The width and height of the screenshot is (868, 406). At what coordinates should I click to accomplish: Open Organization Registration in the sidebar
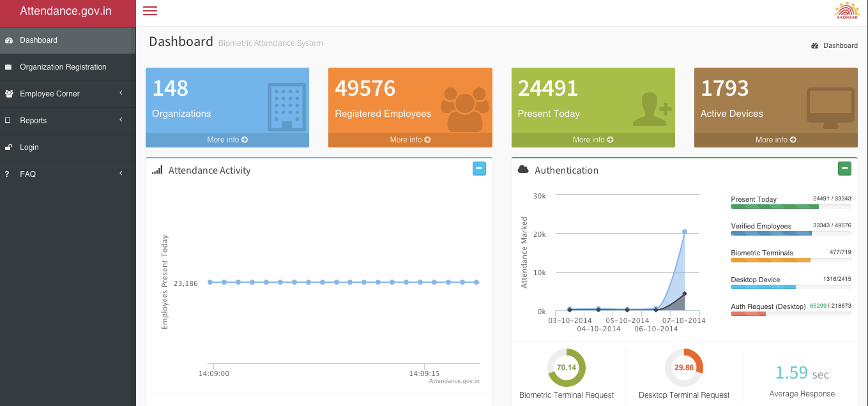point(63,67)
